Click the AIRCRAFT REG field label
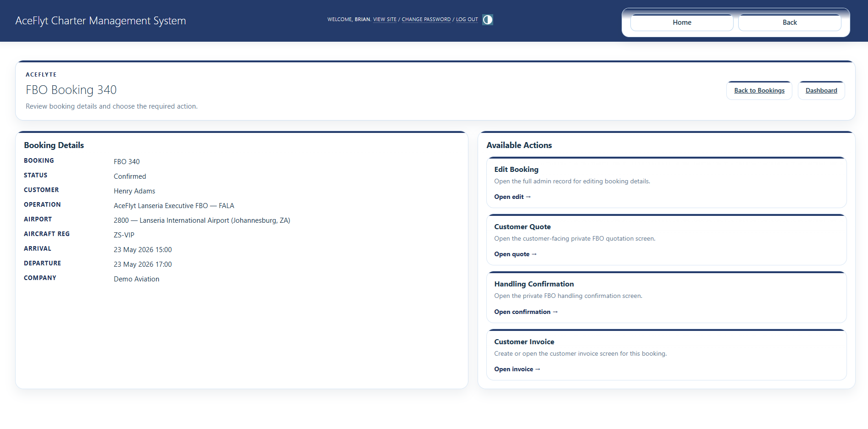Image resolution: width=868 pixels, height=429 pixels. [47, 234]
